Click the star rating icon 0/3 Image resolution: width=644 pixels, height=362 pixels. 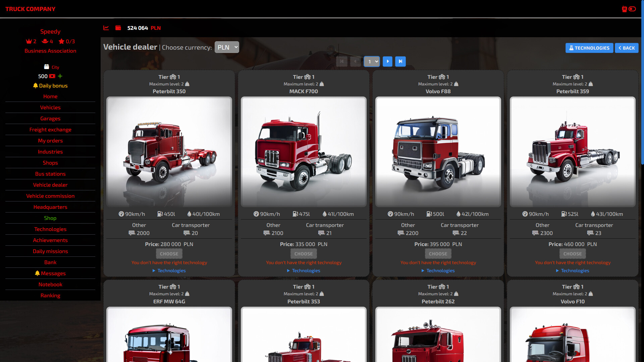(62, 42)
